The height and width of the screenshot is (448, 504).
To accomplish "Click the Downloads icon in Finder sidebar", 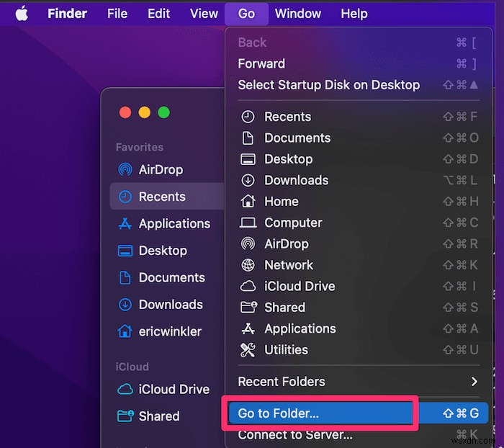I will tap(125, 305).
